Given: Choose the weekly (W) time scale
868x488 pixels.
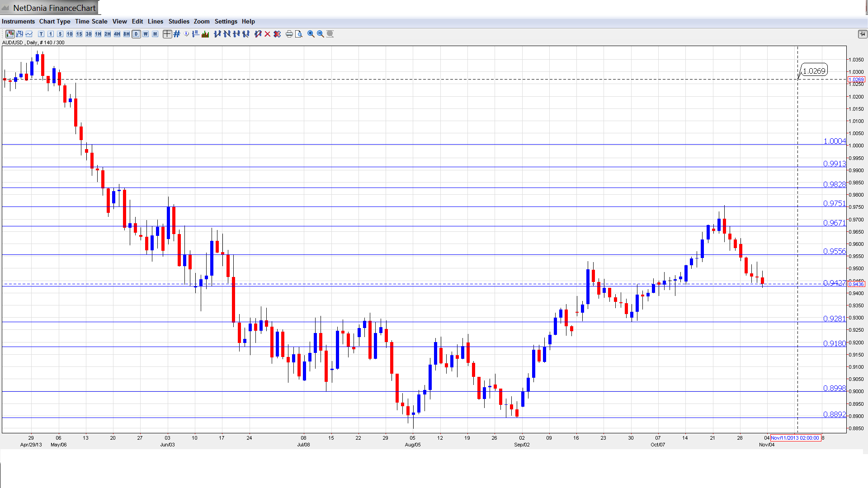Looking at the screenshot, I should pyautogui.click(x=146, y=34).
